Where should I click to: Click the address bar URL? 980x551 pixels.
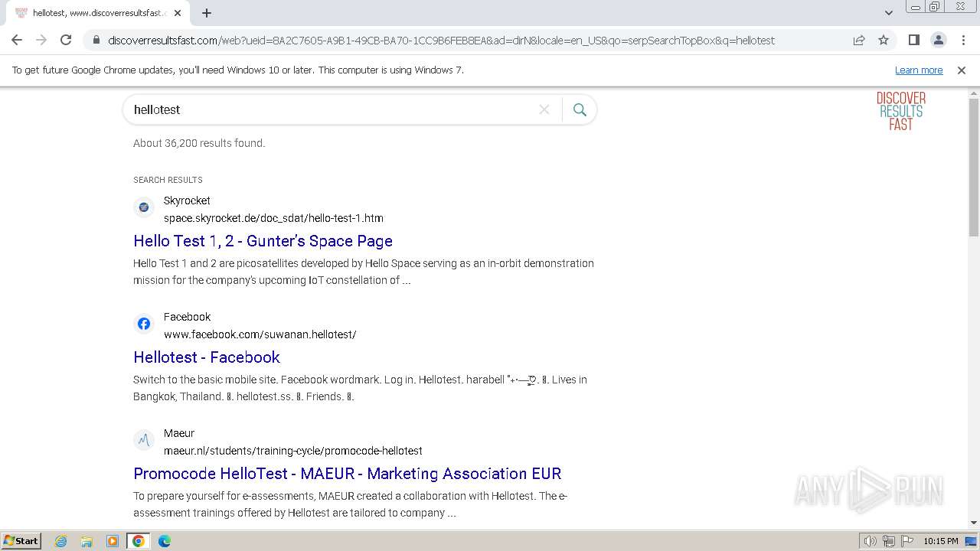(x=441, y=40)
